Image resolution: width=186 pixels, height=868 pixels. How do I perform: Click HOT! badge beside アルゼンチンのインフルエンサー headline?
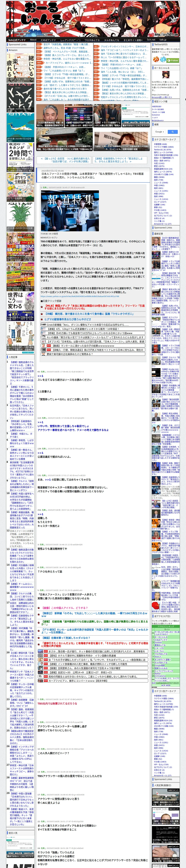[x=97, y=46]
